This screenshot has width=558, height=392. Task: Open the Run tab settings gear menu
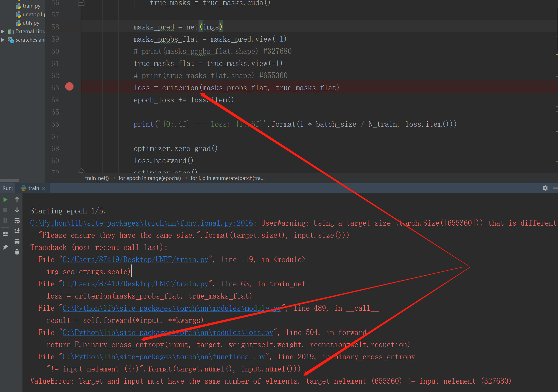click(x=545, y=188)
